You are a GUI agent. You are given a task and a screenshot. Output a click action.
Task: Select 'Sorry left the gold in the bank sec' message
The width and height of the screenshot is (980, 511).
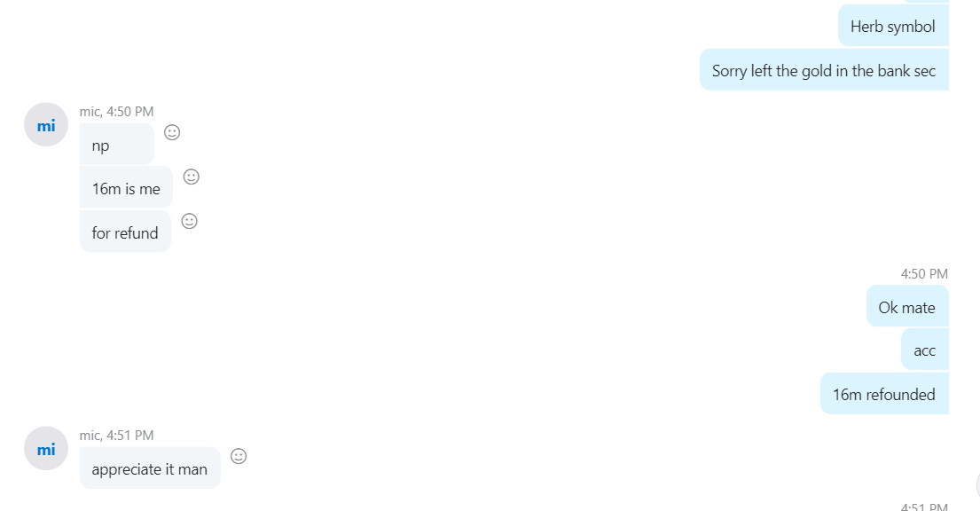click(824, 70)
